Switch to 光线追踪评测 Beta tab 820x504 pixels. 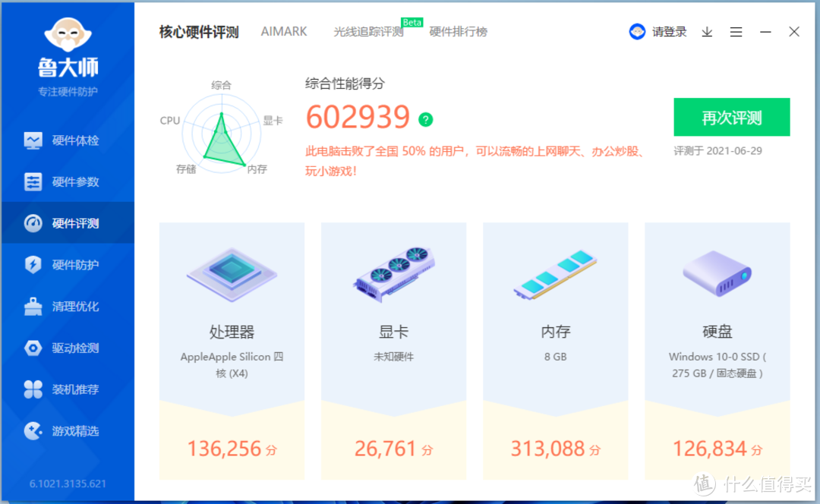pos(369,32)
